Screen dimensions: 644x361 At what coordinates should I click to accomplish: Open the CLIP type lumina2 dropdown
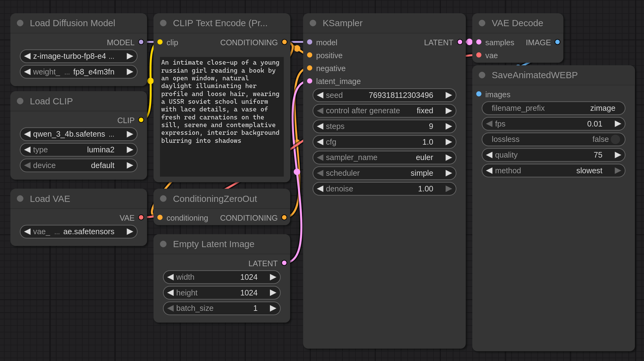[79, 150]
